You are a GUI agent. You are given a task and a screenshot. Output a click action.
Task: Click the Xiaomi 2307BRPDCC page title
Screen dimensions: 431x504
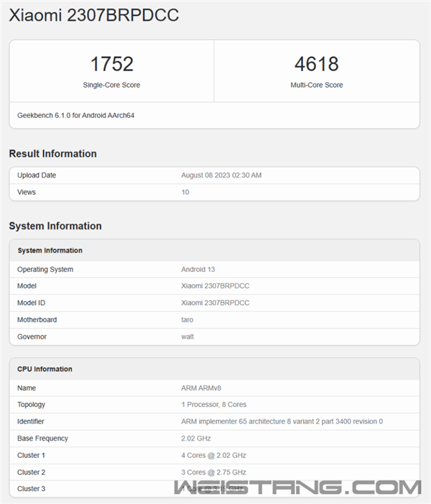pyautogui.click(x=93, y=15)
